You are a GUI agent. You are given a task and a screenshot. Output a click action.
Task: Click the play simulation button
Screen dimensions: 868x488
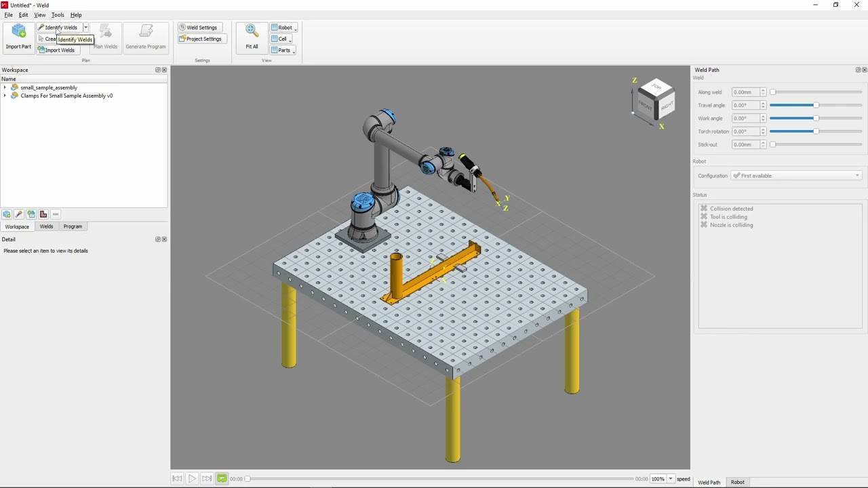(192, 479)
